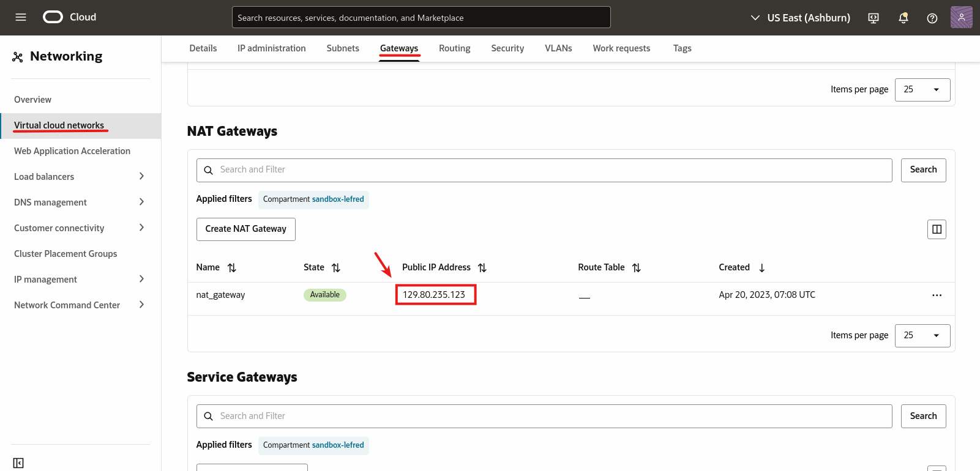
Task: Open NAT Gateways items per page dropdown
Action: [x=922, y=336]
